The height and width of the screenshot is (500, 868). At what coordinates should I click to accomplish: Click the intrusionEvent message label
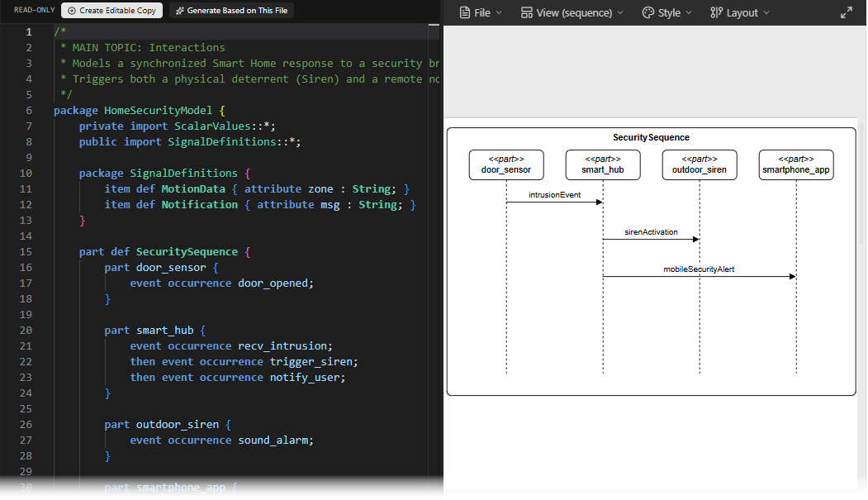point(554,195)
